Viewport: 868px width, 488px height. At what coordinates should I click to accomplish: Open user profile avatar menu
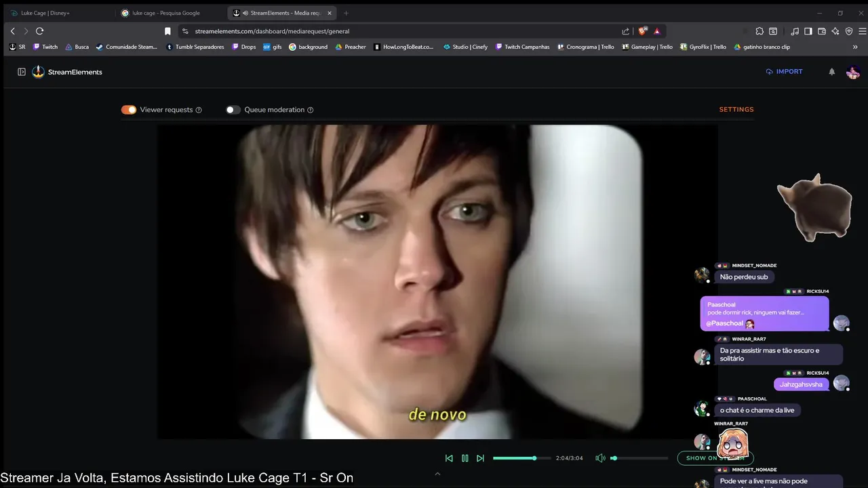coord(853,72)
